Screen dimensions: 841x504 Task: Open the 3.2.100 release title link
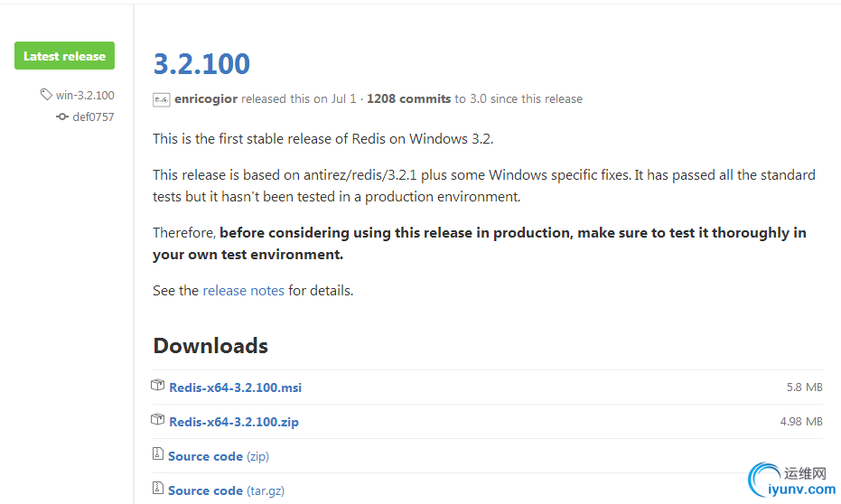(201, 64)
